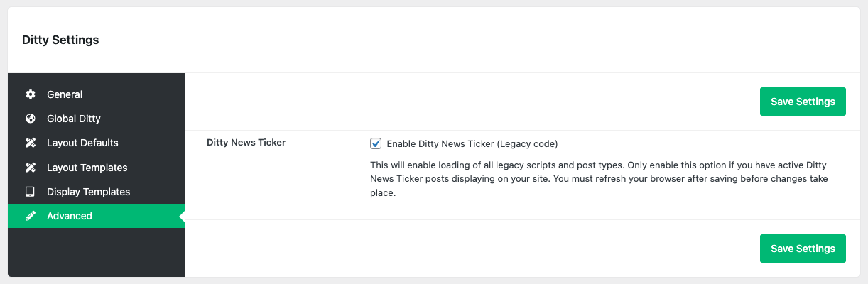Screen dimensions: 868x284
Task: Click the Layout Defaults pencil-ruler icon
Action: point(30,143)
